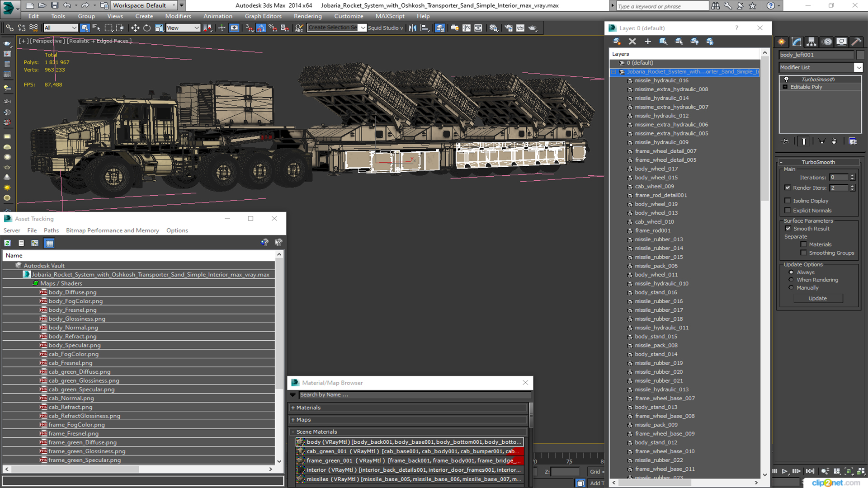Click Remove Modifier trash icon
The image size is (868, 488).
tap(834, 141)
